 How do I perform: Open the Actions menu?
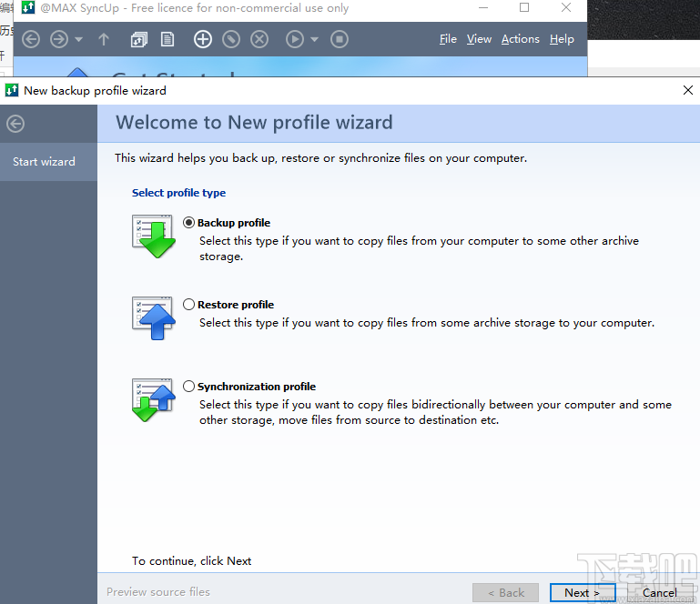point(520,39)
